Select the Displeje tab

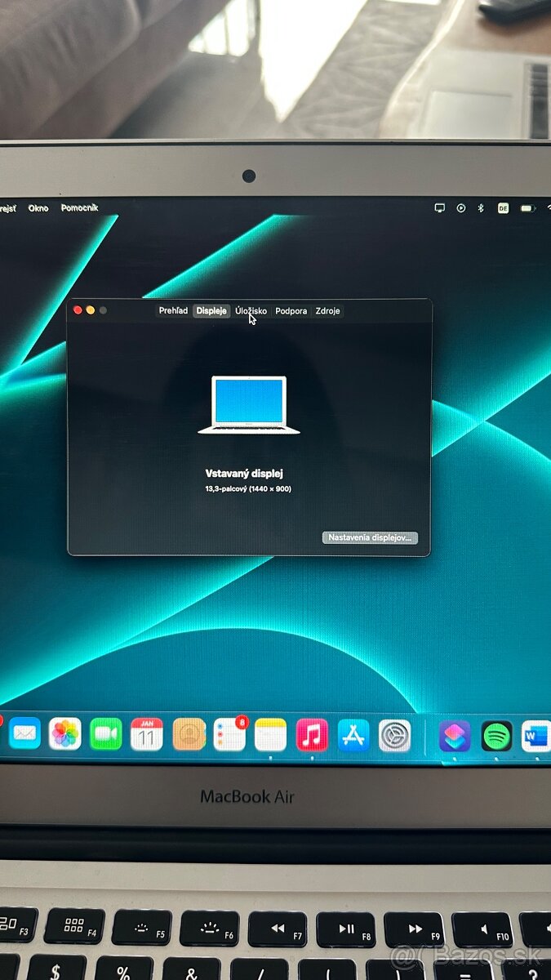[211, 310]
